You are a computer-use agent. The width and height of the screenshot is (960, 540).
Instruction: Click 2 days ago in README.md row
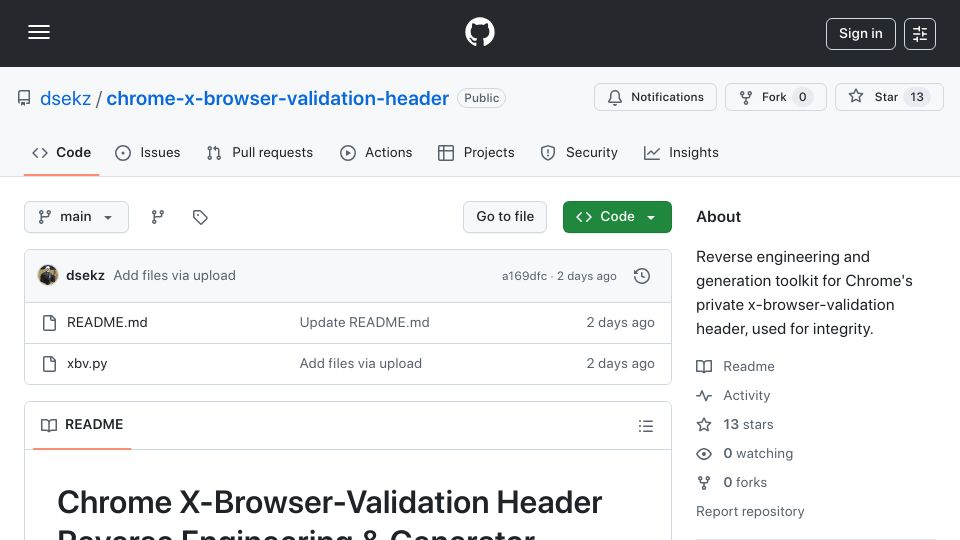620,323
